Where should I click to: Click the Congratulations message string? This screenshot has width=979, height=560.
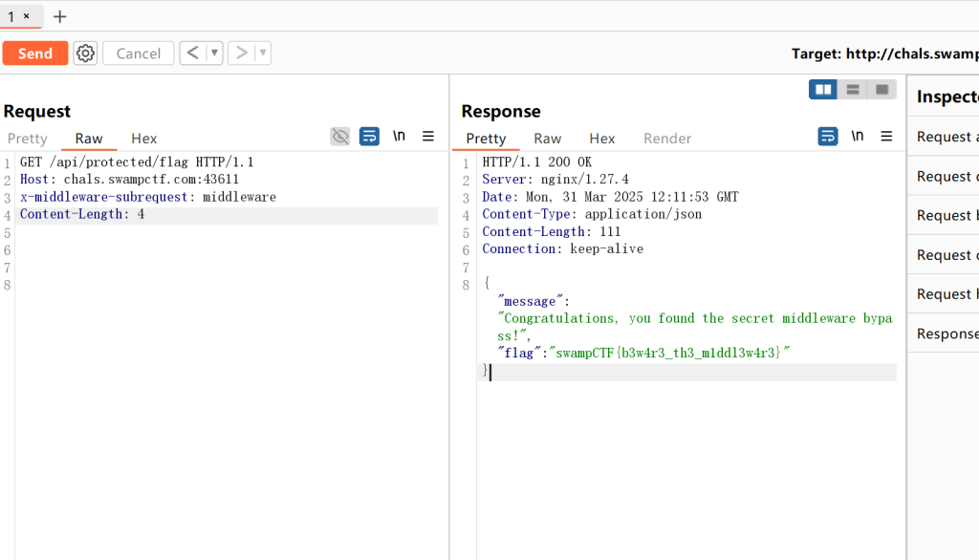[695, 327]
